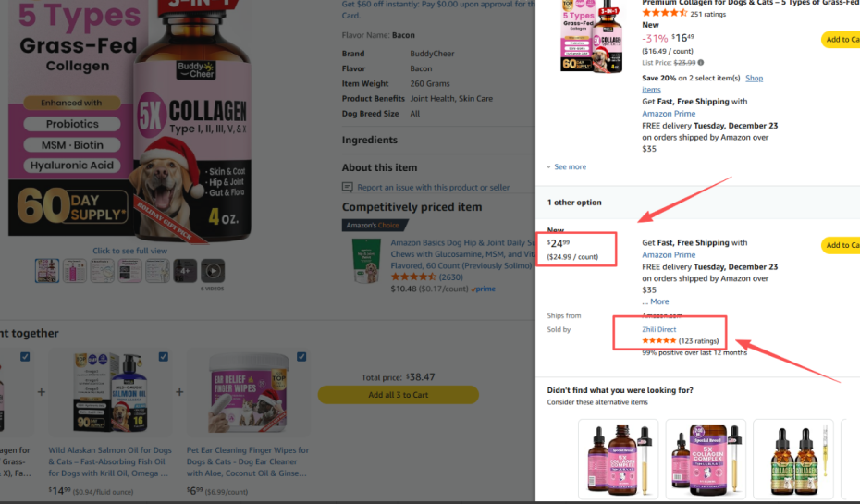
Task: Click the Click to see full view link
Action: click(x=129, y=251)
